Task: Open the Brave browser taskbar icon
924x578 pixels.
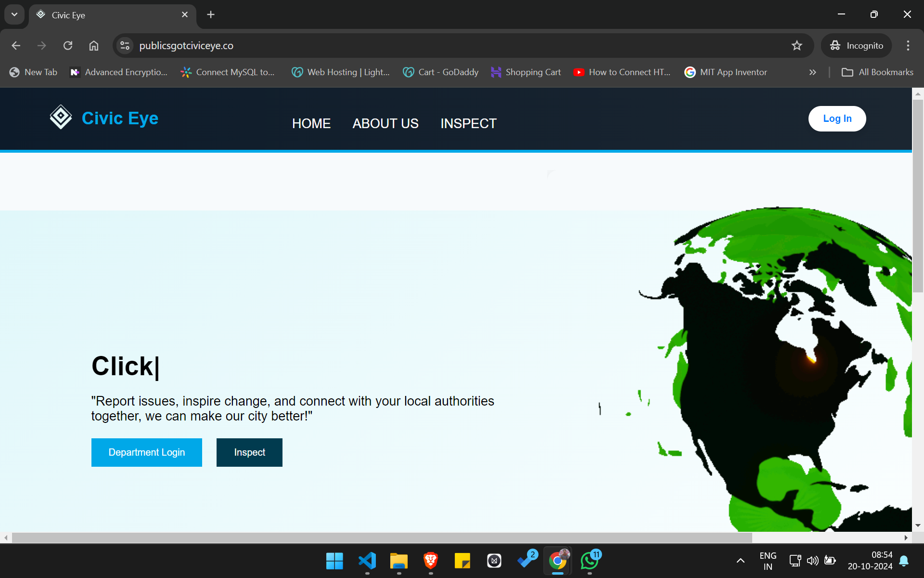Action: pos(430,561)
